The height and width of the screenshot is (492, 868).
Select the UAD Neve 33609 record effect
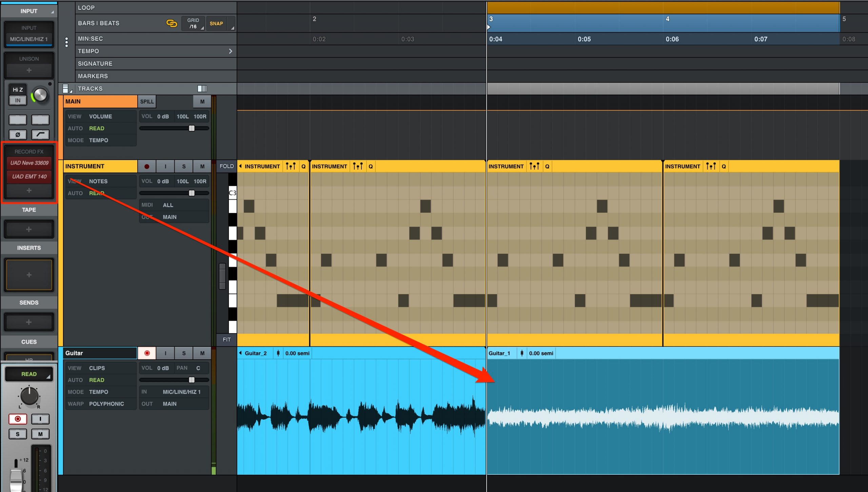pyautogui.click(x=29, y=163)
